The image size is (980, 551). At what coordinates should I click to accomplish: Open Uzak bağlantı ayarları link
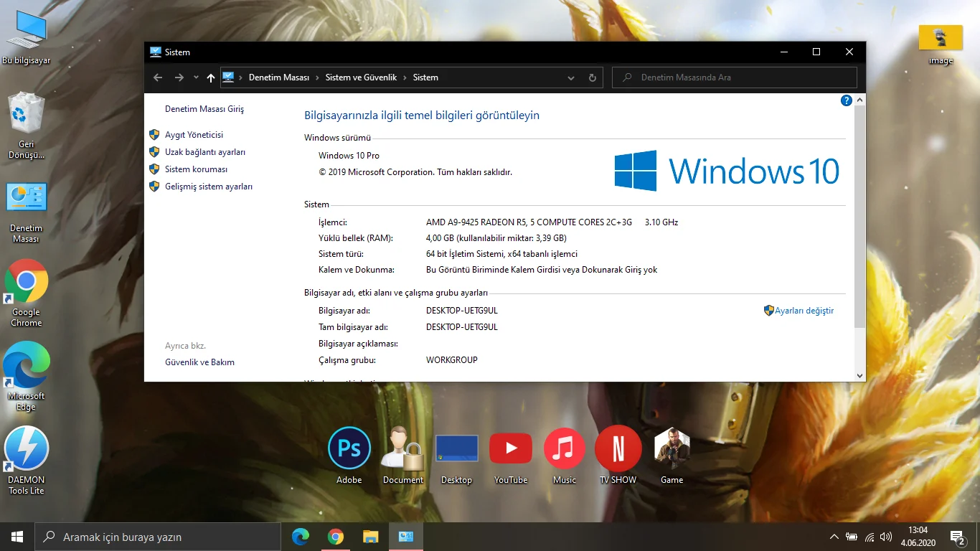(x=205, y=152)
